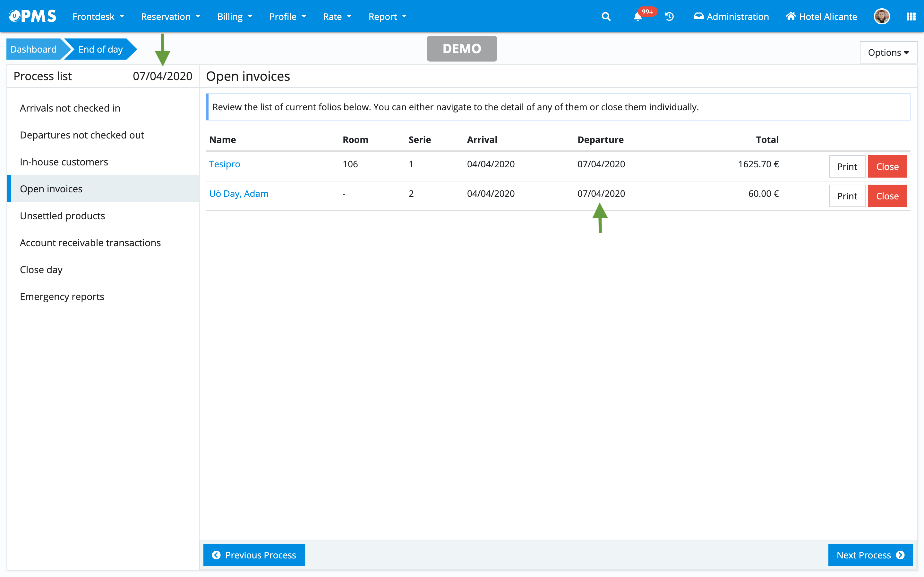Open Hotel Alicante home icon
Viewport: 924px width, 577px height.
point(821,17)
